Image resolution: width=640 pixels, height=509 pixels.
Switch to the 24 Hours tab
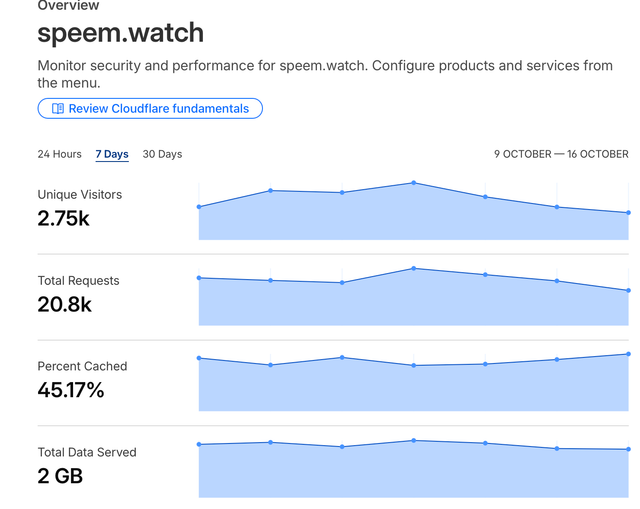60,154
